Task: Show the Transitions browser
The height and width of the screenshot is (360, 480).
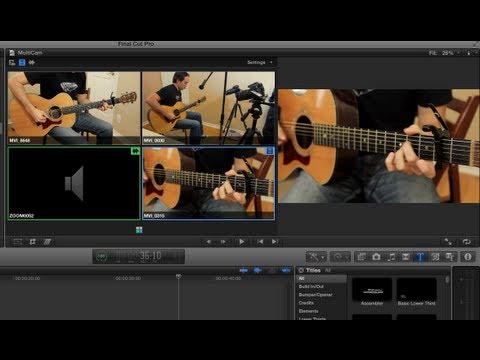Action: [x=406, y=257]
